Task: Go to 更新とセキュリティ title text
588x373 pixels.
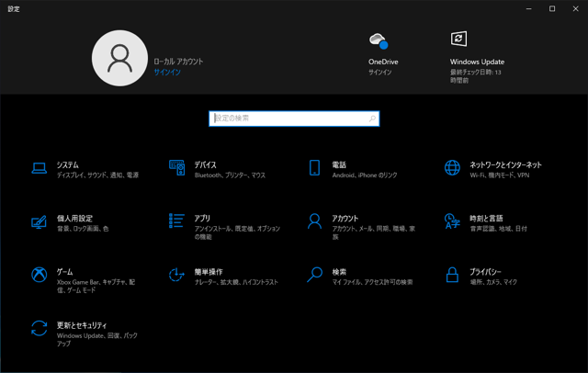Action: (x=82, y=325)
